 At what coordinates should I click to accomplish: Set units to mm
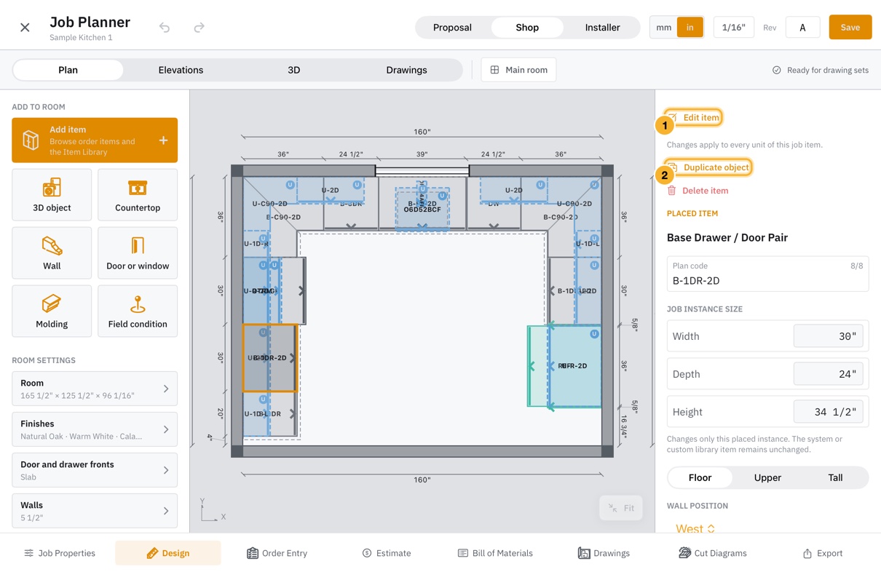click(663, 28)
